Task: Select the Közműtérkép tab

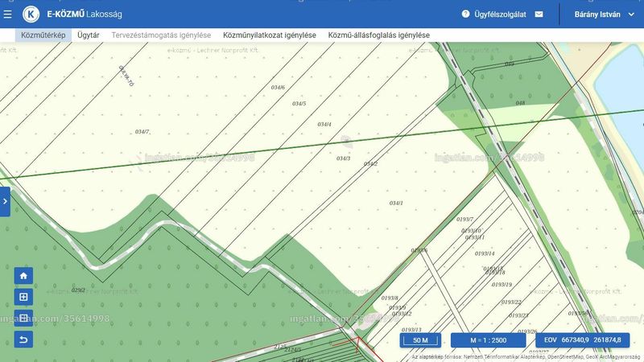Action: pyautogui.click(x=43, y=35)
